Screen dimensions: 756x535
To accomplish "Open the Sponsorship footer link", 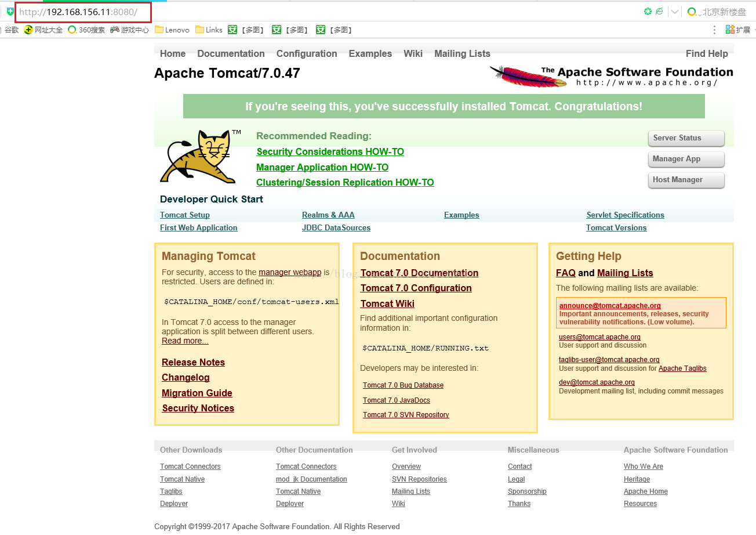I will [527, 491].
